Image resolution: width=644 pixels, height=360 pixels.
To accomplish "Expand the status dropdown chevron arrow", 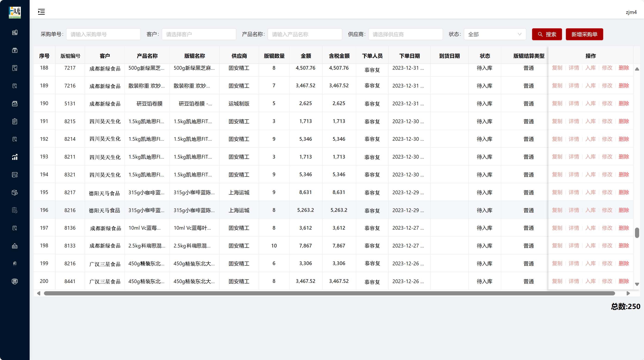I will point(520,34).
